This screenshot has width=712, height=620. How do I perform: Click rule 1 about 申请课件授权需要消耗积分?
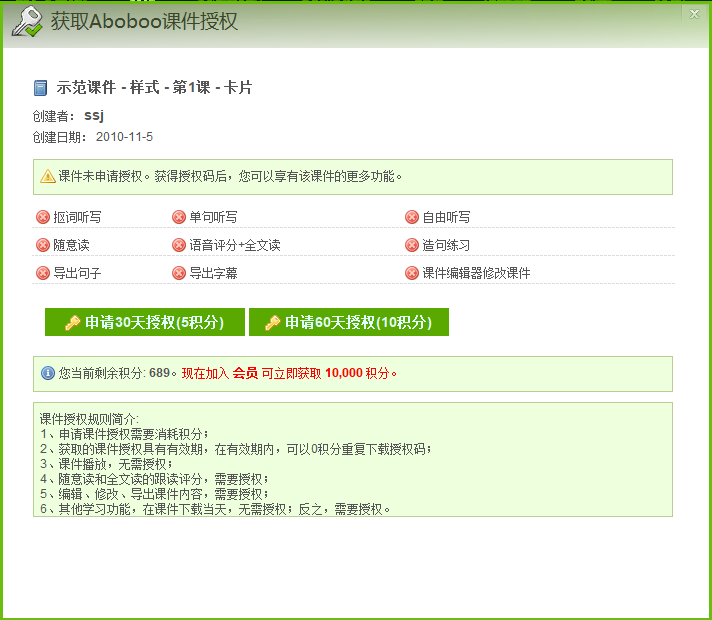(124, 434)
